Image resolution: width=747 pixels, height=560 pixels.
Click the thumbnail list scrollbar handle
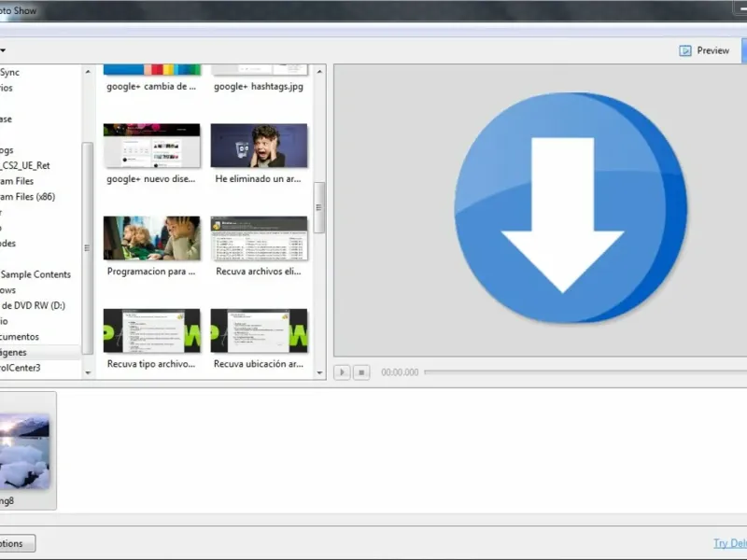coord(319,207)
